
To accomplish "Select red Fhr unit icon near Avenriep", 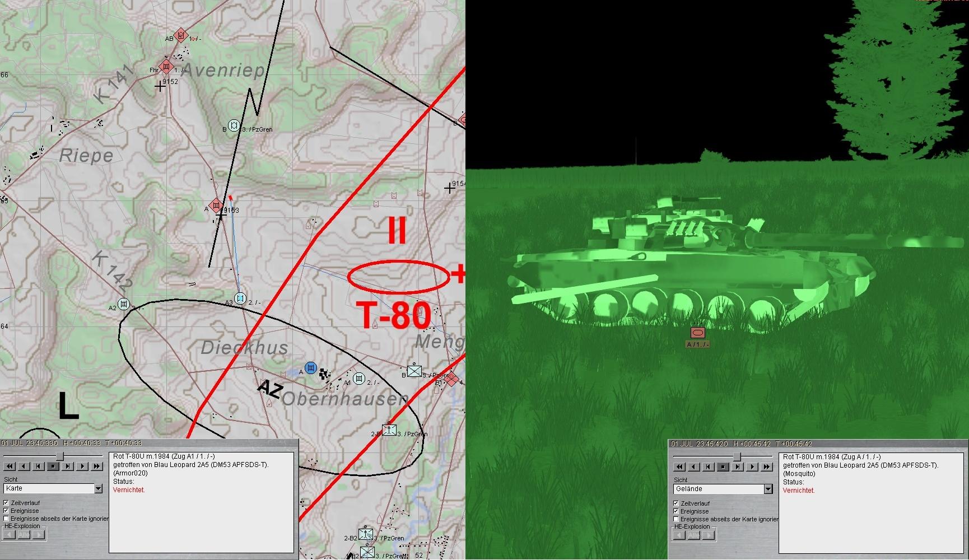I will click(x=166, y=67).
